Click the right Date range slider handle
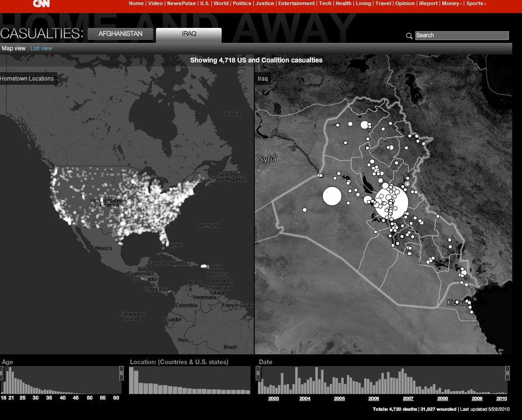Screen dimensions: 522x420 (x=507, y=372)
